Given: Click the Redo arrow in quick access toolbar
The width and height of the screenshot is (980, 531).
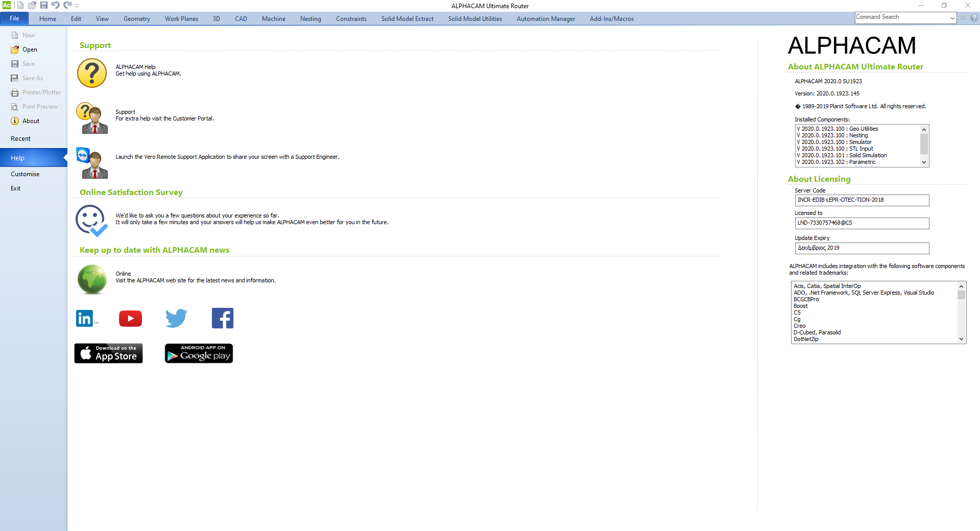Looking at the screenshot, I should coord(67,5).
